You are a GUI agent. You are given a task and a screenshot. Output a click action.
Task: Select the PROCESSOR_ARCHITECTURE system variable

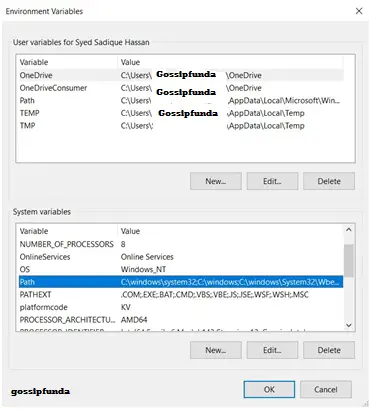181,320
